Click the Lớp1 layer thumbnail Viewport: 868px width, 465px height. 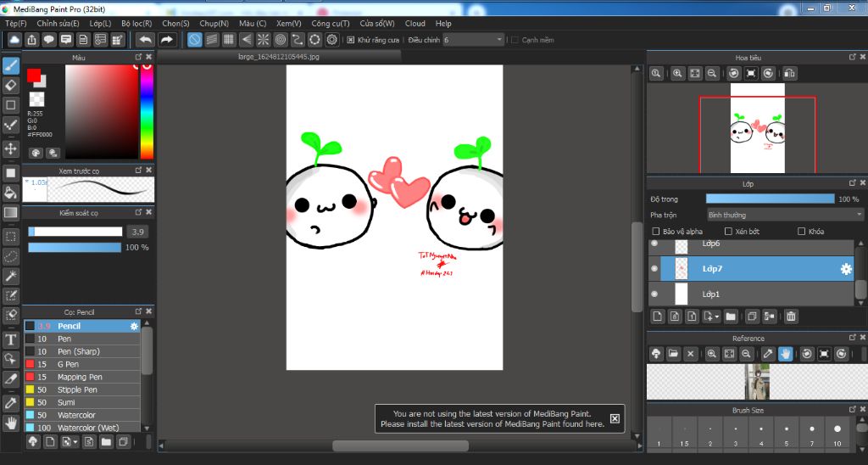click(681, 294)
